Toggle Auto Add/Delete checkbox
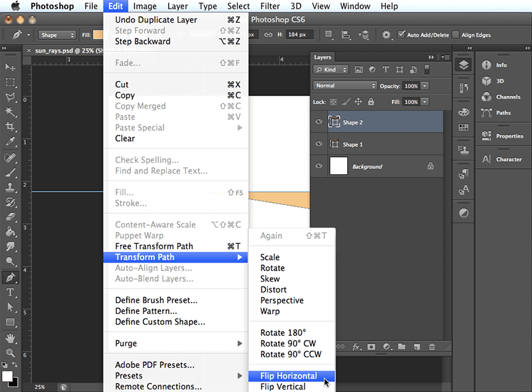532x392 pixels. pyautogui.click(x=401, y=35)
